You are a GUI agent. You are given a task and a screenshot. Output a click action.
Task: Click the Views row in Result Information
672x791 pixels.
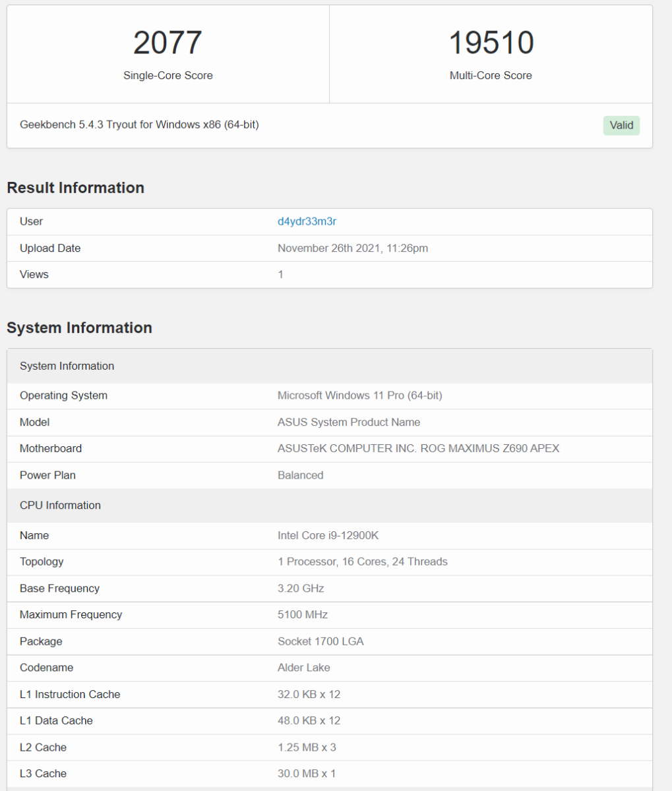pyautogui.click(x=330, y=274)
